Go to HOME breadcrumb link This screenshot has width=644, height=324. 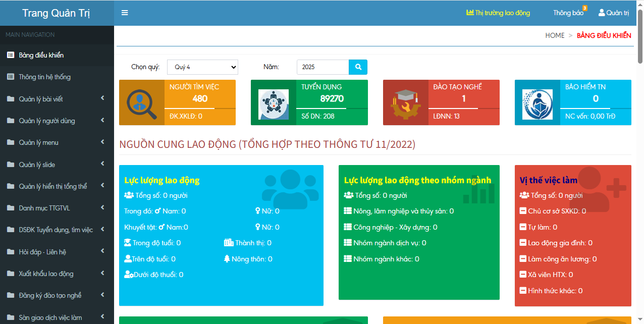[x=555, y=35]
